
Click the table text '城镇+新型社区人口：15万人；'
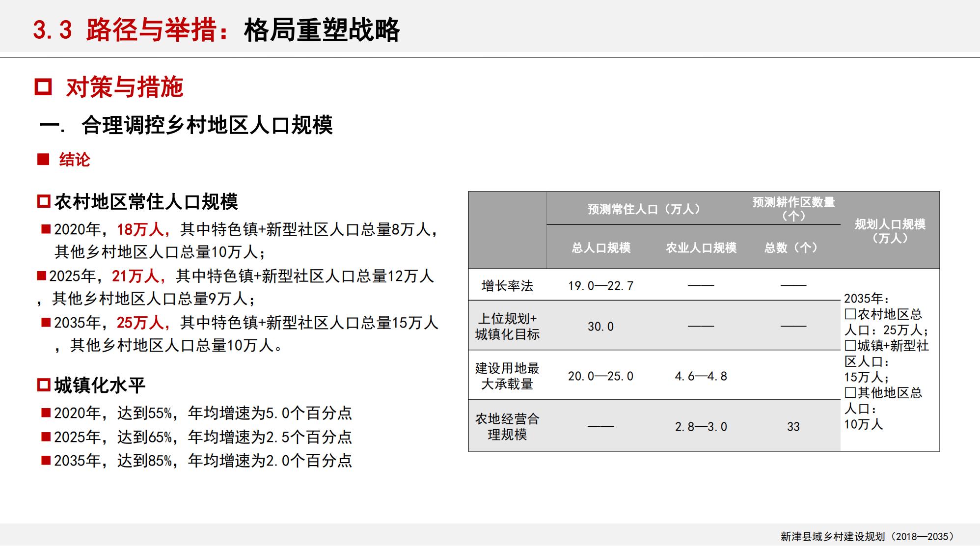click(887, 361)
